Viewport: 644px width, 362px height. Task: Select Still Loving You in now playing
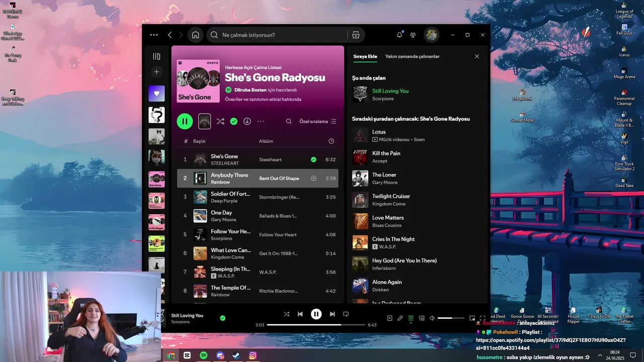[x=418, y=94]
